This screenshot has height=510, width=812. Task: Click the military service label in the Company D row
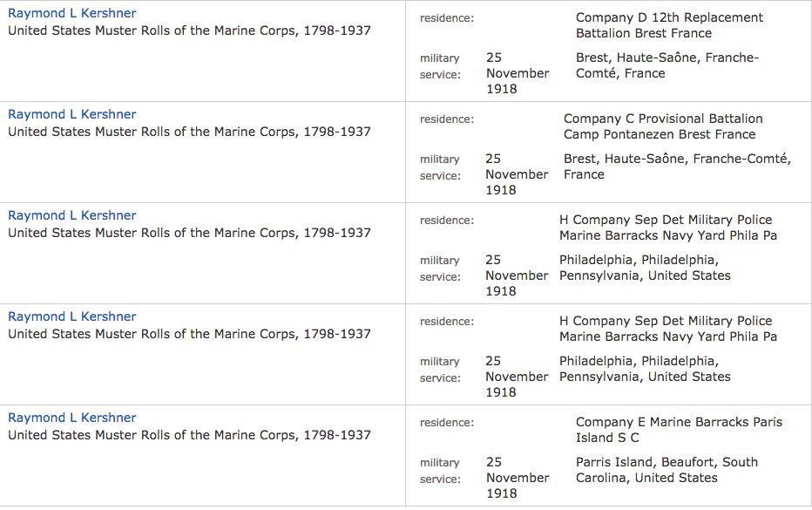coord(440,66)
